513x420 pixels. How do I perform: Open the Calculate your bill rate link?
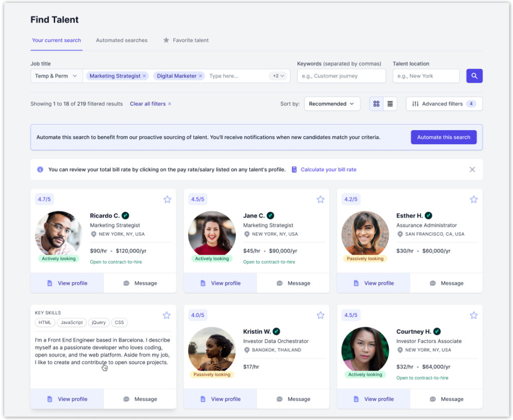pyautogui.click(x=328, y=170)
